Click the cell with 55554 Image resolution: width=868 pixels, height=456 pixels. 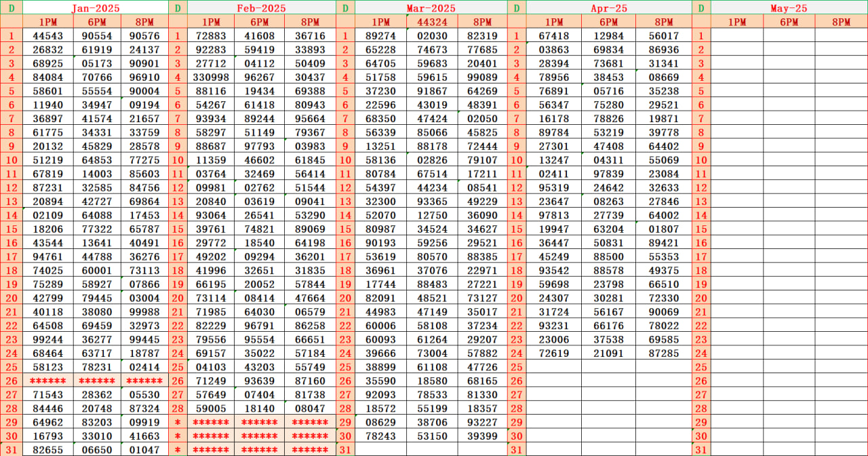click(x=97, y=91)
